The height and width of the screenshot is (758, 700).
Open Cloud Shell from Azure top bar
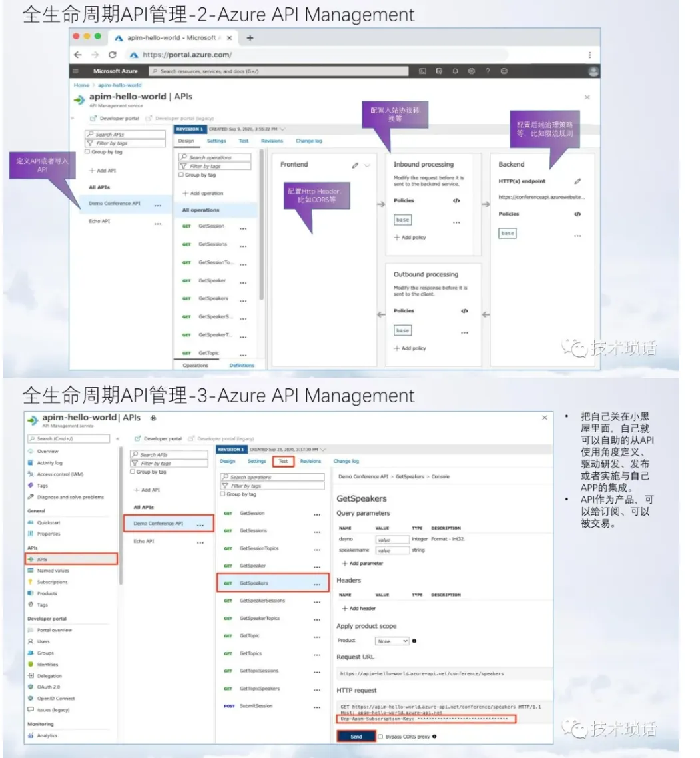tap(422, 71)
